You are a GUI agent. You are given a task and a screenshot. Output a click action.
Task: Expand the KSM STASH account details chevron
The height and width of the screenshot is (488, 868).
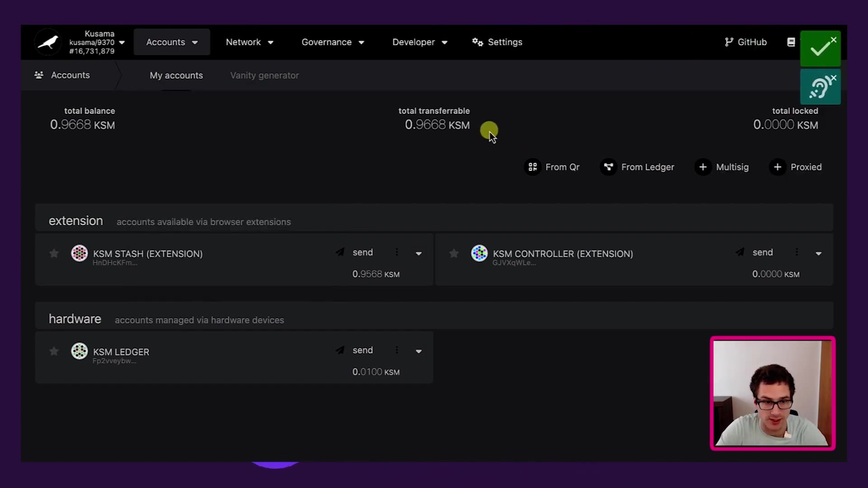coord(418,253)
